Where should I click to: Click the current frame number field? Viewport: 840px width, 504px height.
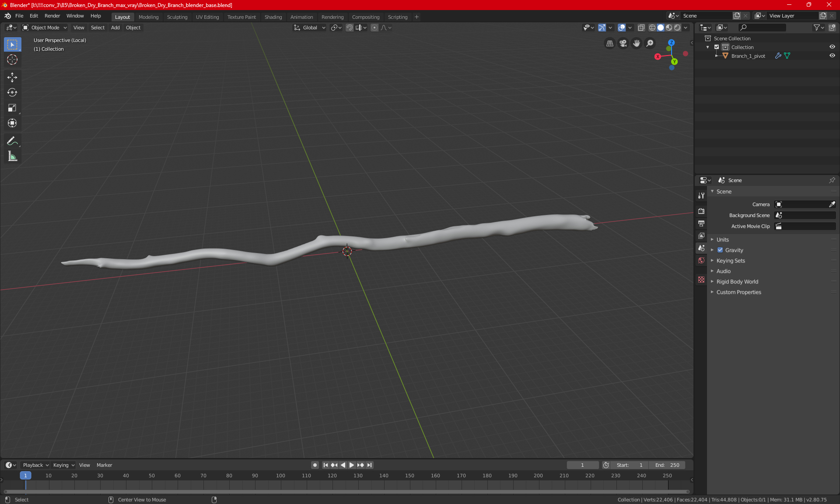pyautogui.click(x=582, y=465)
